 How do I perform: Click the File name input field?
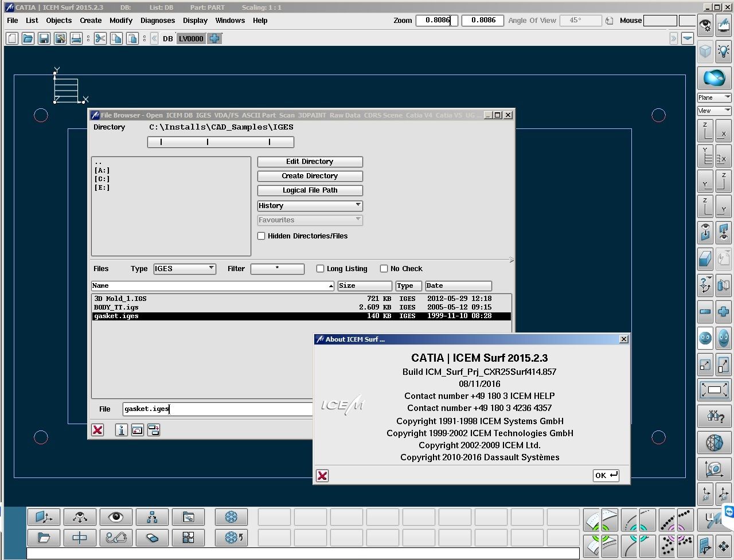click(x=218, y=409)
